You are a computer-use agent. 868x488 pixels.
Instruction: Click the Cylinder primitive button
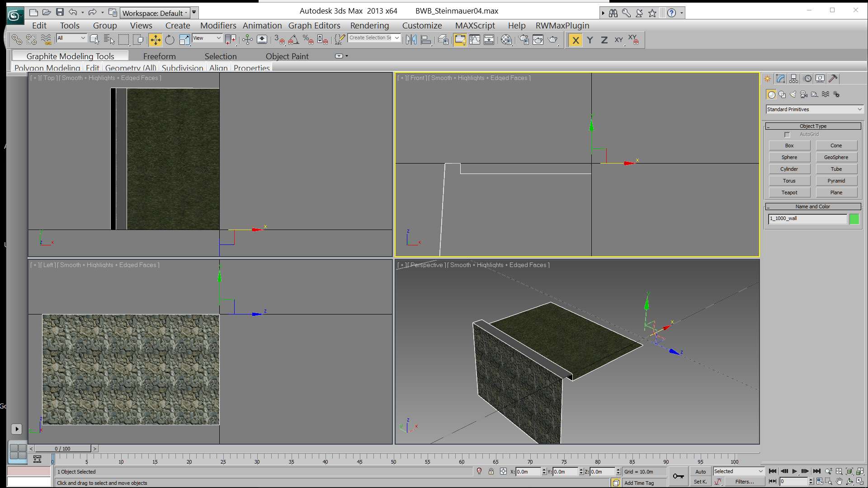click(789, 169)
